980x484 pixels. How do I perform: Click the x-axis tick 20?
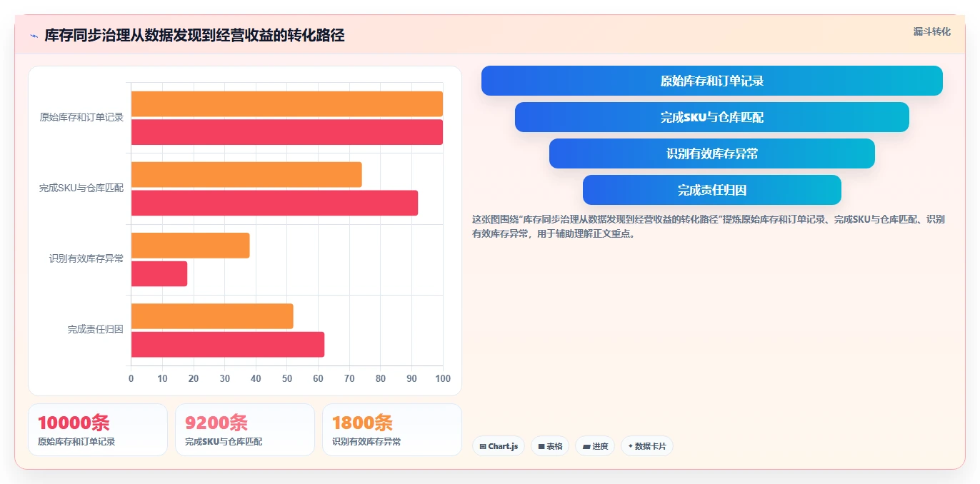point(194,378)
